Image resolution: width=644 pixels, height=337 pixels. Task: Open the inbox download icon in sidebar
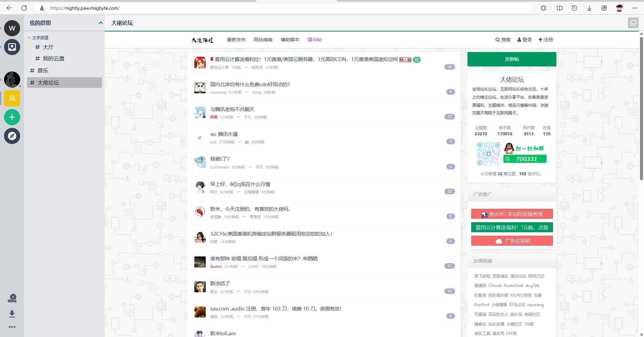coord(12,47)
